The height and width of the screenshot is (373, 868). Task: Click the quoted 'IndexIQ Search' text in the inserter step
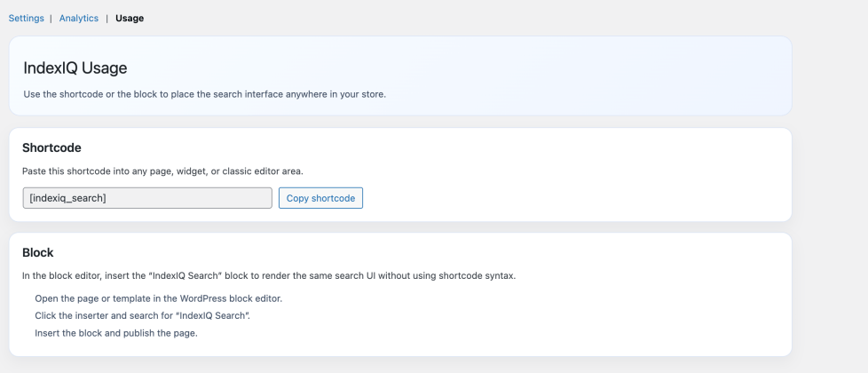(215, 316)
